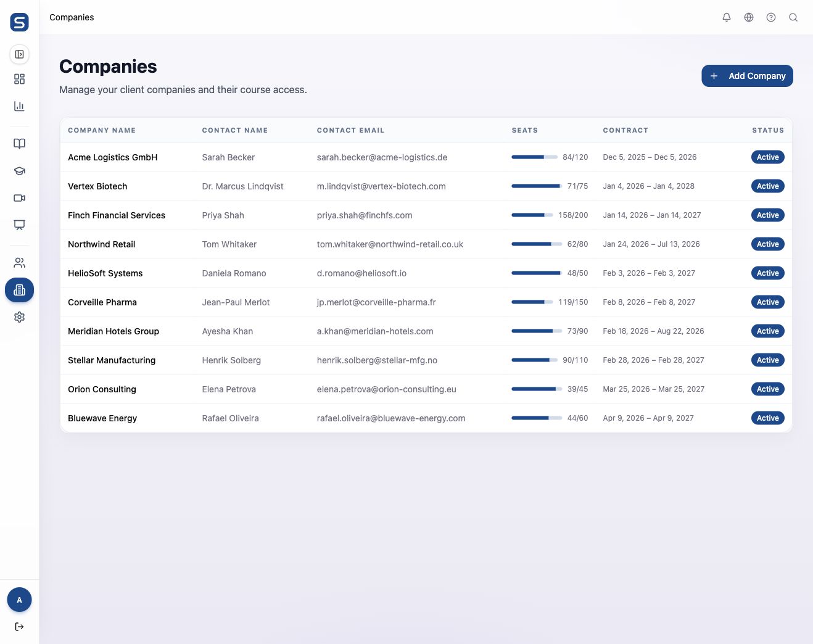The width and height of the screenshot is (813, 644).
Task: Open the dashboard grid icon
Action: 20,79
